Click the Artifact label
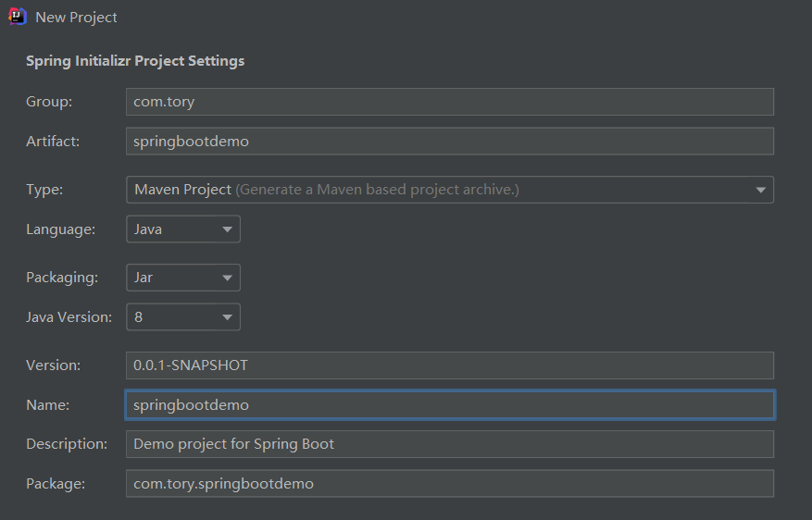Image resolution: width=812 pixels, height=520 pixels. click(x=53, y=142)
